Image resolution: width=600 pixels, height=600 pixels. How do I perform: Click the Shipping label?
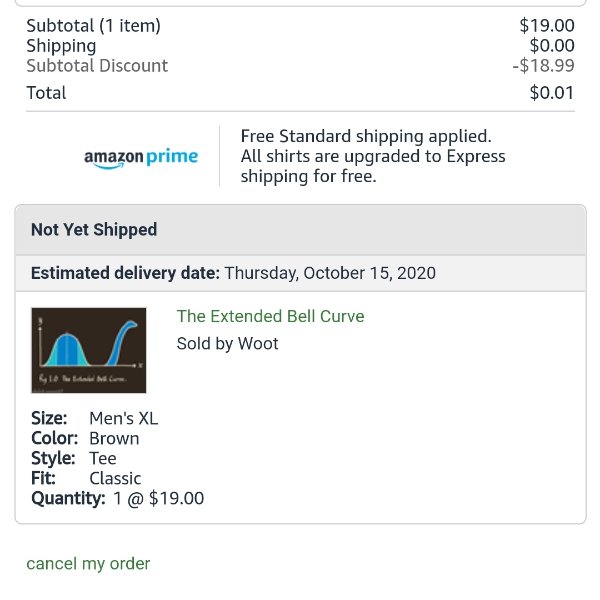click(61, 46)
